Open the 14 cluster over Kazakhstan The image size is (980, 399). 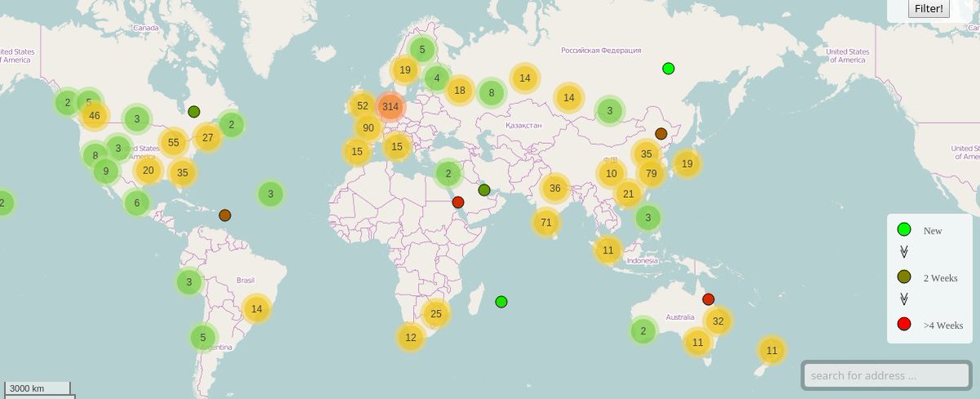(569, 97)
